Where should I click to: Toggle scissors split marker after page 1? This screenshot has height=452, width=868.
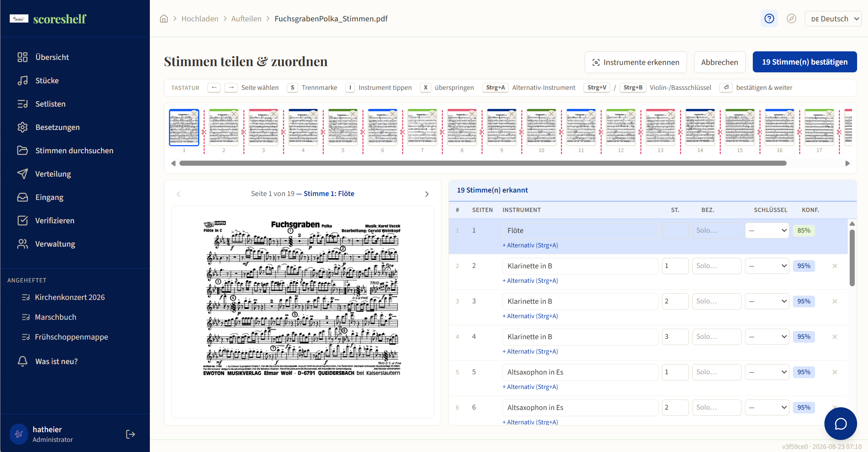click(x=204, y=132)
